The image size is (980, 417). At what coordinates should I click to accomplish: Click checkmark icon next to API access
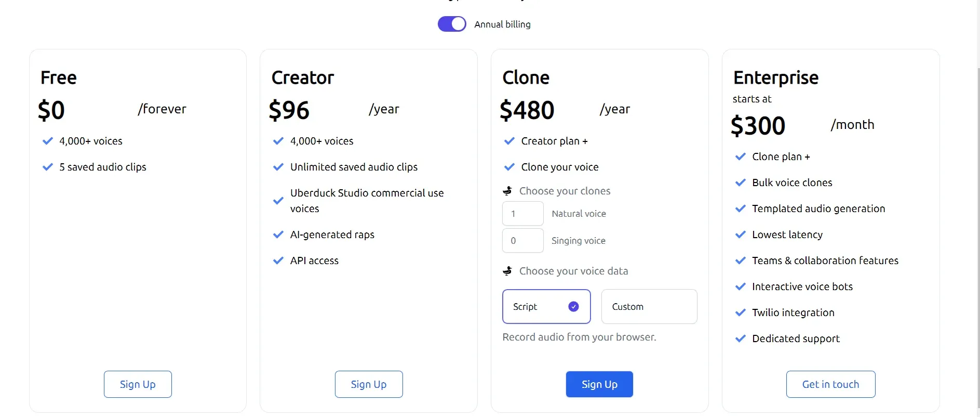tap(278, 260)
